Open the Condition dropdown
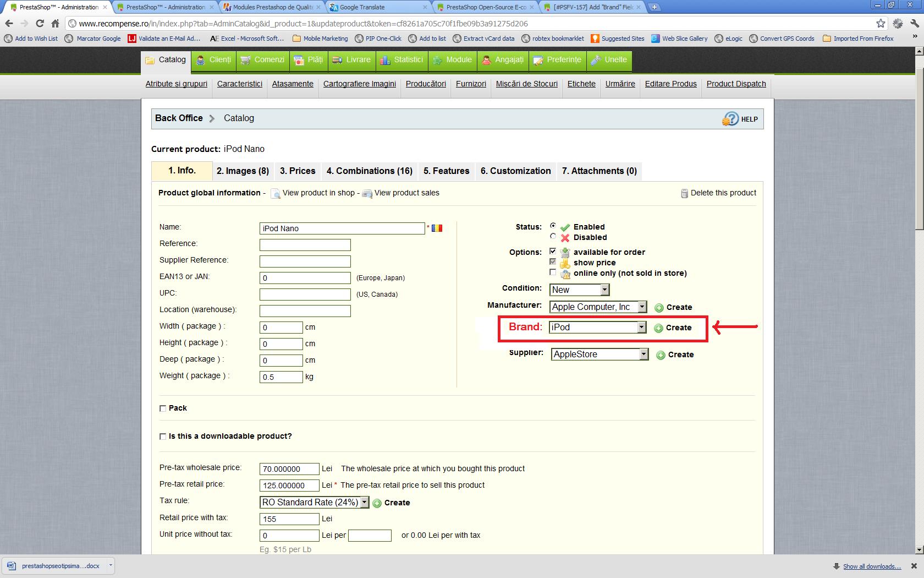 pos(579,290)
